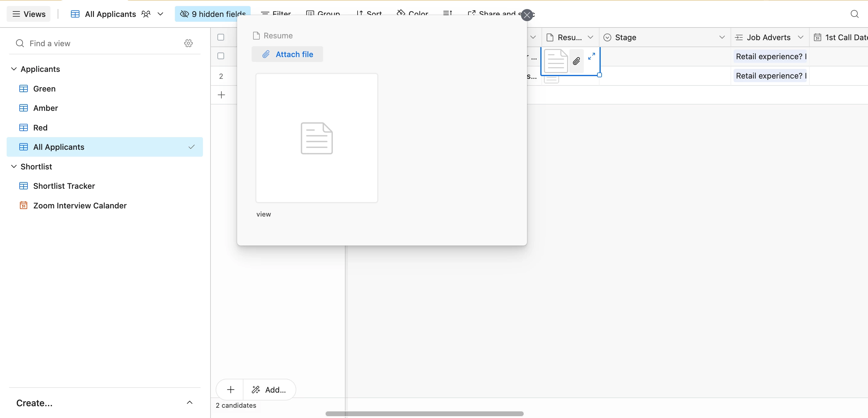This screenshot has height=418, width=868.
Task: Check the first row checkbox
Action: click(221, 56)
